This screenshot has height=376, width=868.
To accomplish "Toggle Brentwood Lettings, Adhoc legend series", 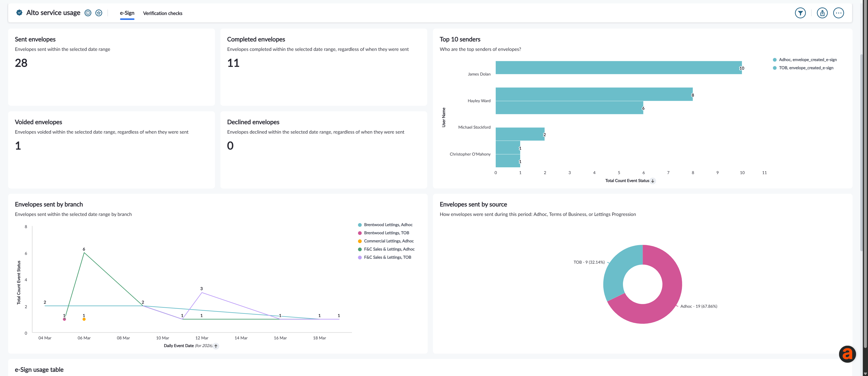I will (385, 225).
